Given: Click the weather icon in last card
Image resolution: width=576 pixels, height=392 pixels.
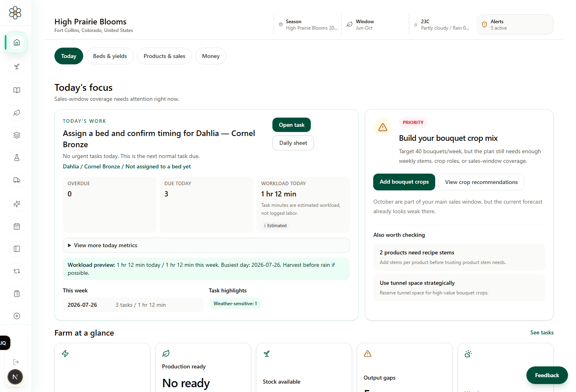Looking at the screenshot, I should pos(468,354).
